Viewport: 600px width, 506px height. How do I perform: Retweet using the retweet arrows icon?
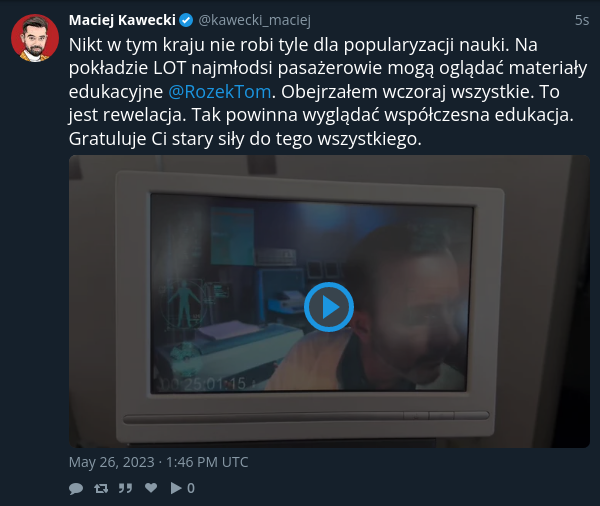(x=101, y=488)
